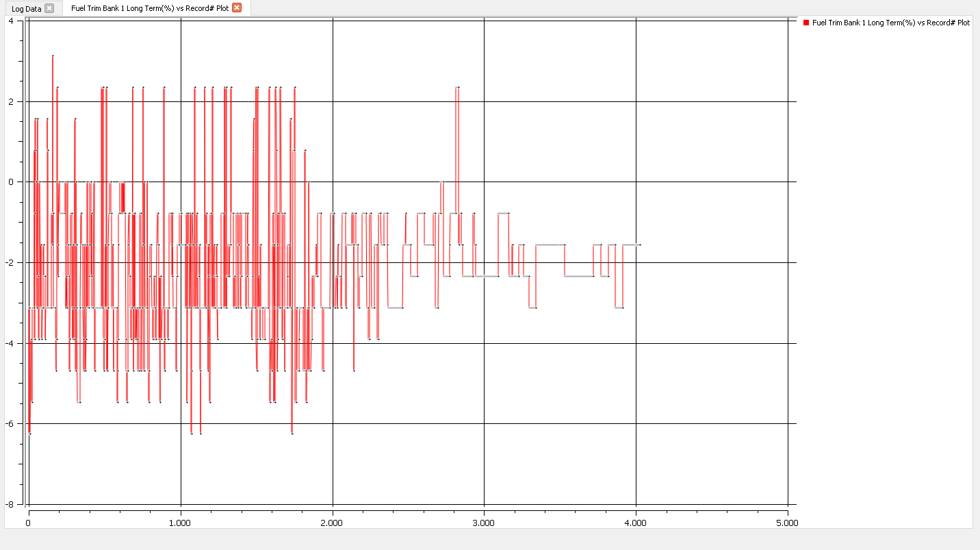Click the 5.000 x-axis label
This screenshot has height=550, width=980.
pos(787,523)
